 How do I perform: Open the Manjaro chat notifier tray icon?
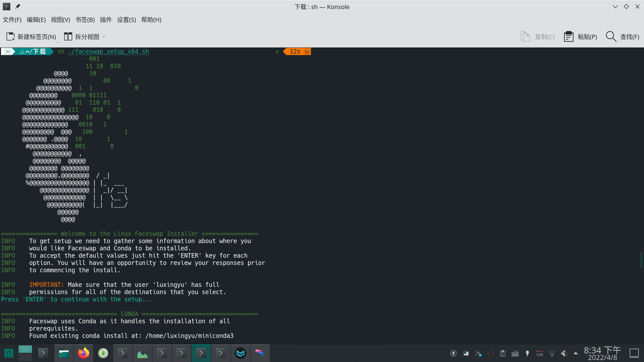[x=466, y=353]
